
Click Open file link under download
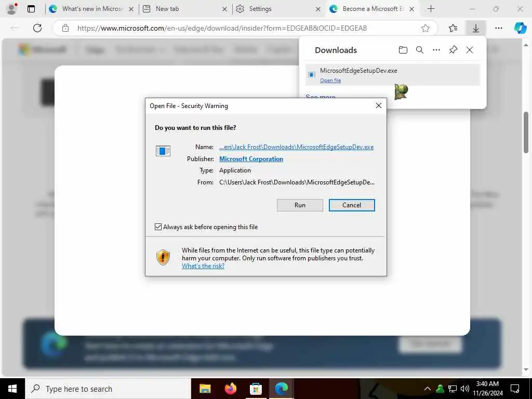[x=330, y=81]
